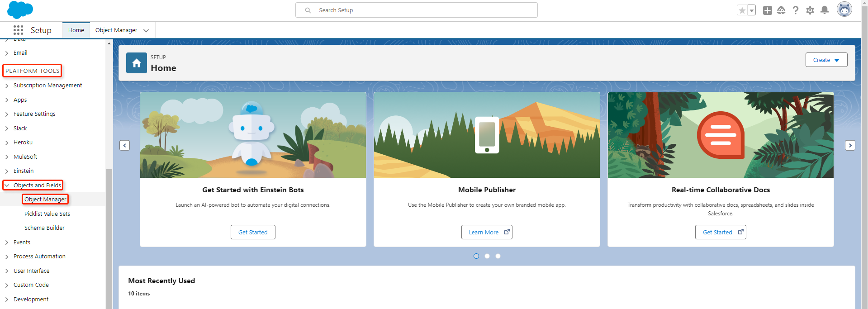Viewport: 868px width, 309px height.
Task: Expand the Apps tree node
Action: point(7,100)
